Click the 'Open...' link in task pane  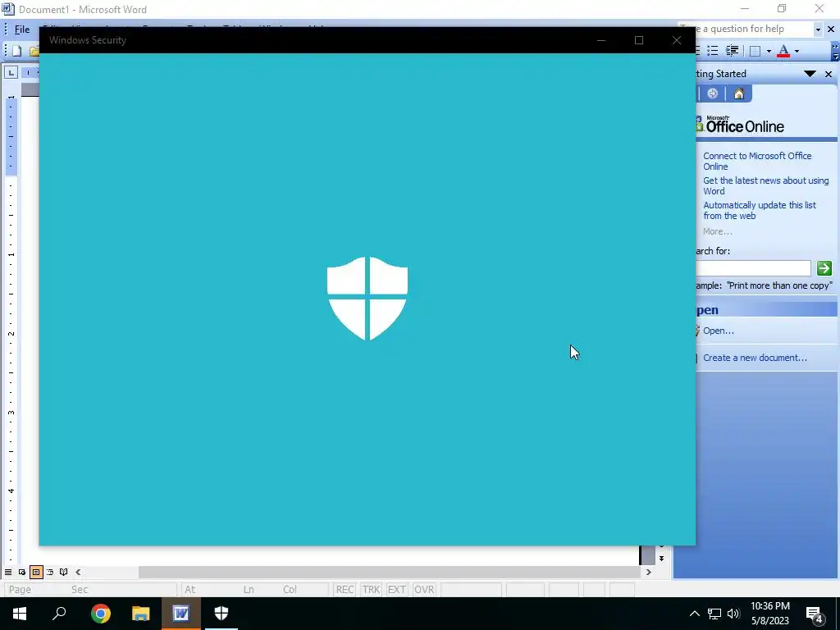(719, 331)
